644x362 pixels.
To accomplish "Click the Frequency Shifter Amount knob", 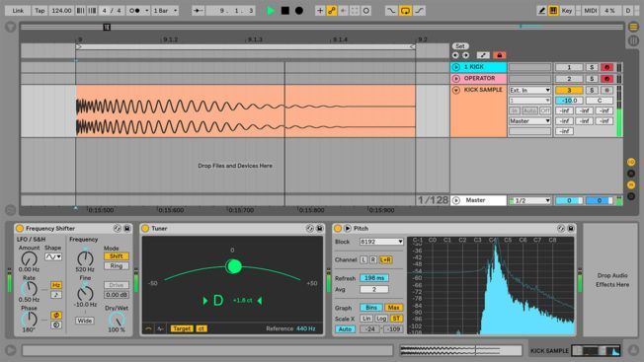I will 29,258.
